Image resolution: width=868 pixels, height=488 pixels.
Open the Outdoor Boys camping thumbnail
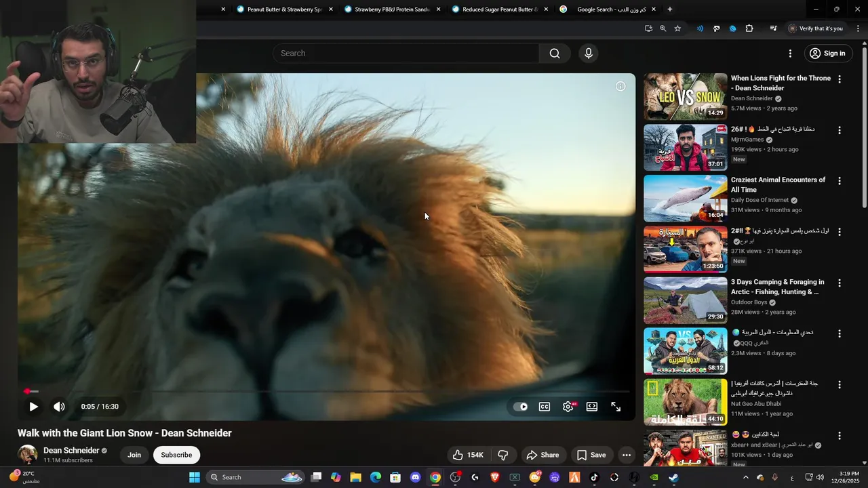(x=685, y=300)
